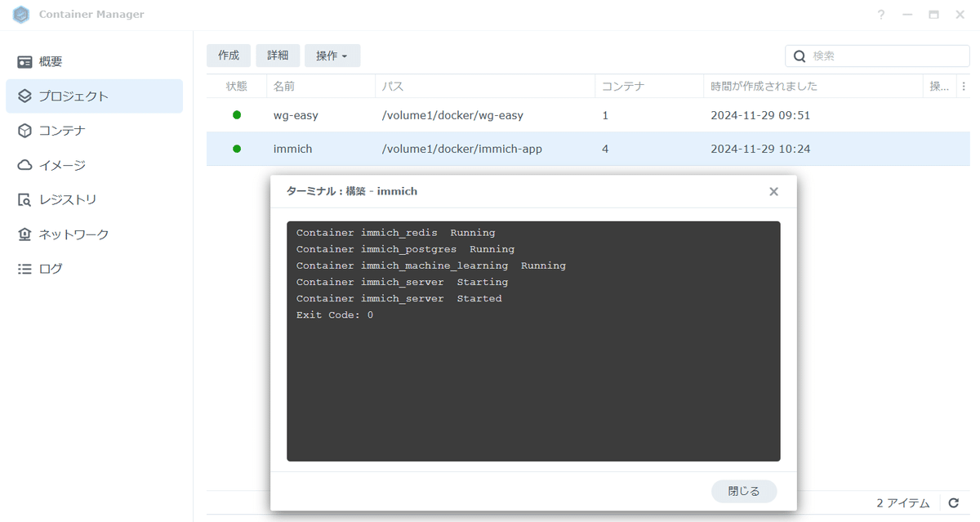This screenshot has height=522, width=980.
Task: Click the コンテナ cube icon
Action: [x=24, y=131]
